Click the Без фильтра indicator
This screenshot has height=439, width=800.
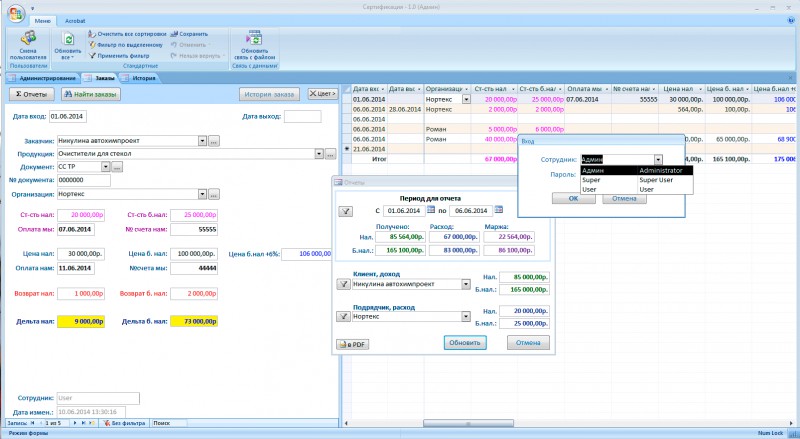tap(125, 423)
